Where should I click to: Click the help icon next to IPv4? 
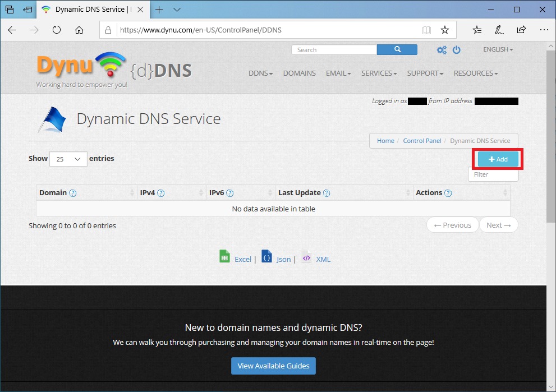[x=160, y=193]
